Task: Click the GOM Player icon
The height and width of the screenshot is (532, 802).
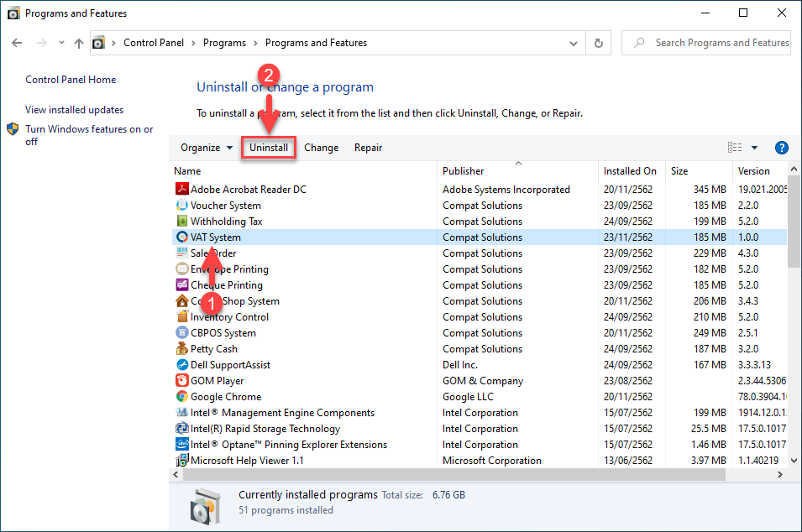Action: 181,380
